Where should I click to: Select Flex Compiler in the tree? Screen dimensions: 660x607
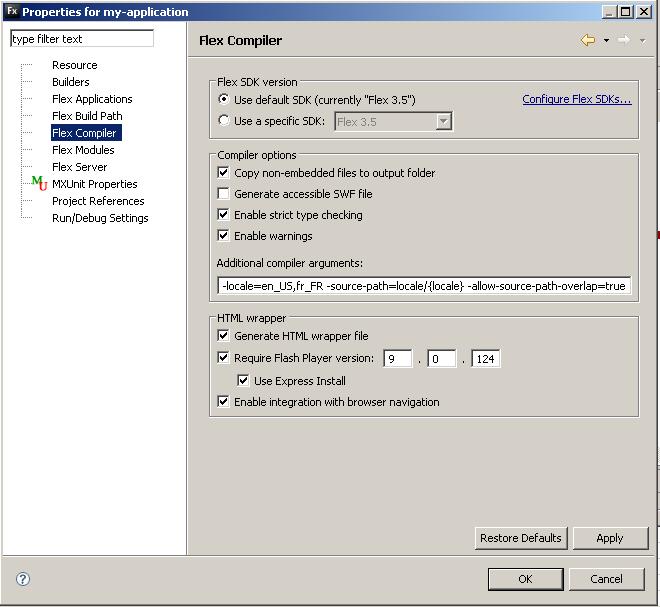click(84, 133)
